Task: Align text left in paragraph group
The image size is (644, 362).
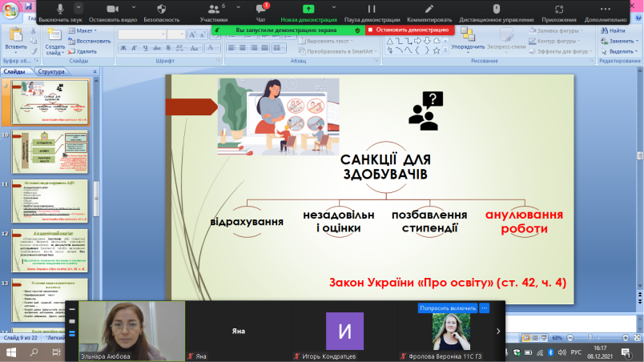Action: pyautogui.click(x=231, y=48)
